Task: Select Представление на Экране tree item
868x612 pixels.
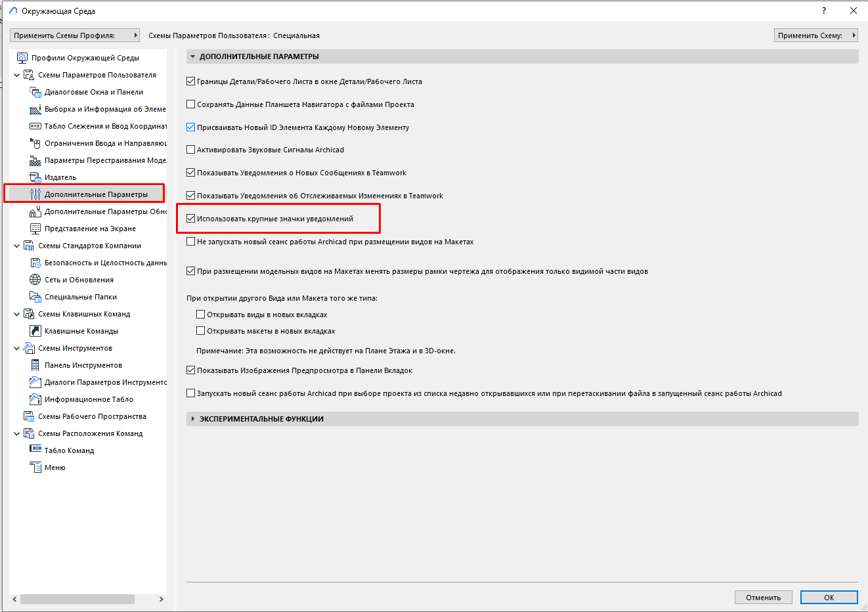Action: 90,229
